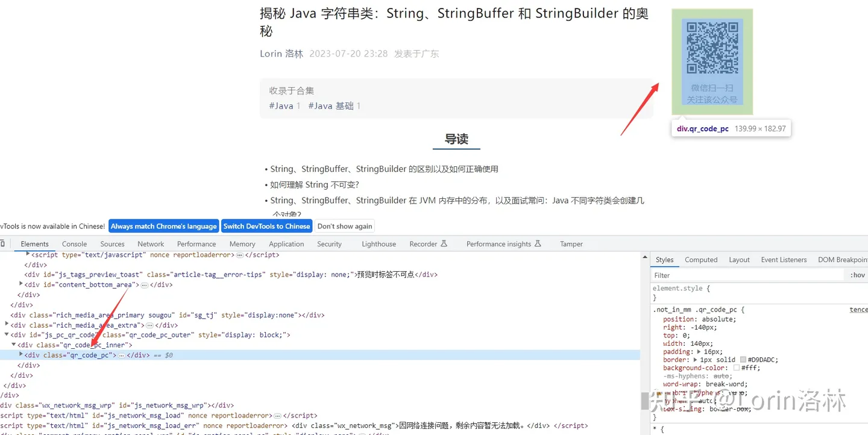The image size is (868, 435).
Task: Open the Network panel tab
Action: point(151,244)
